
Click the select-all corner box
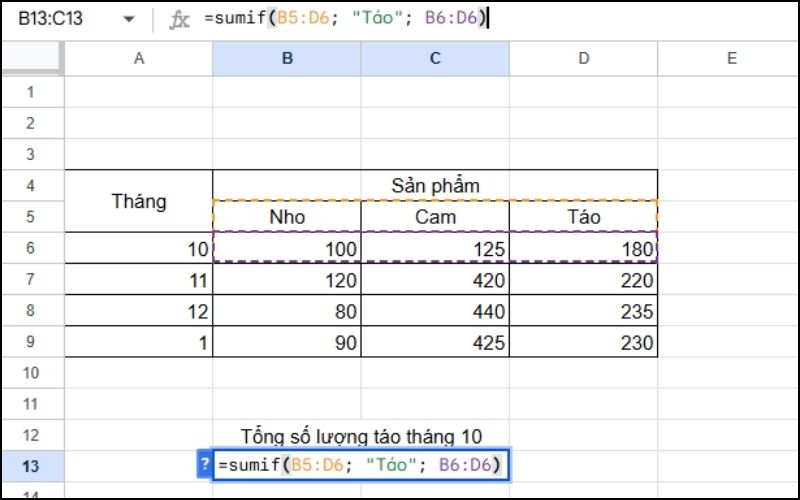coord(32,58)
